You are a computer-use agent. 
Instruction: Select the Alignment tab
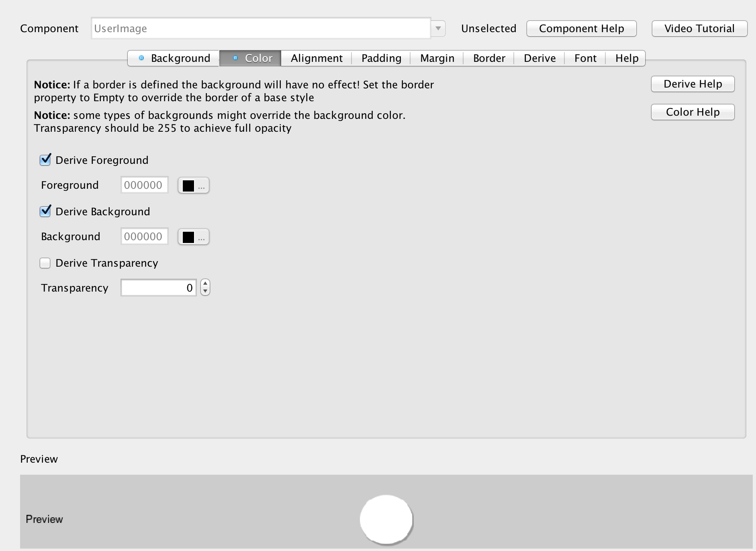tap(316, 58)
